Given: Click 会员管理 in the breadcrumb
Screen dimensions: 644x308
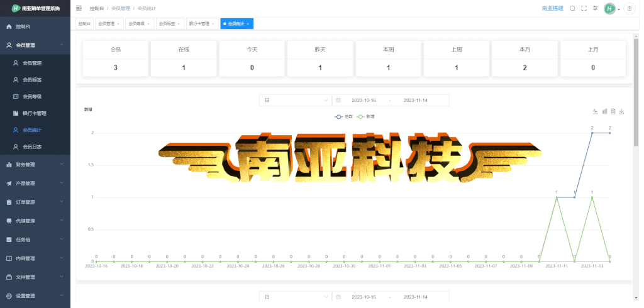Looking at the screenshot, I should tap(120, 8).
